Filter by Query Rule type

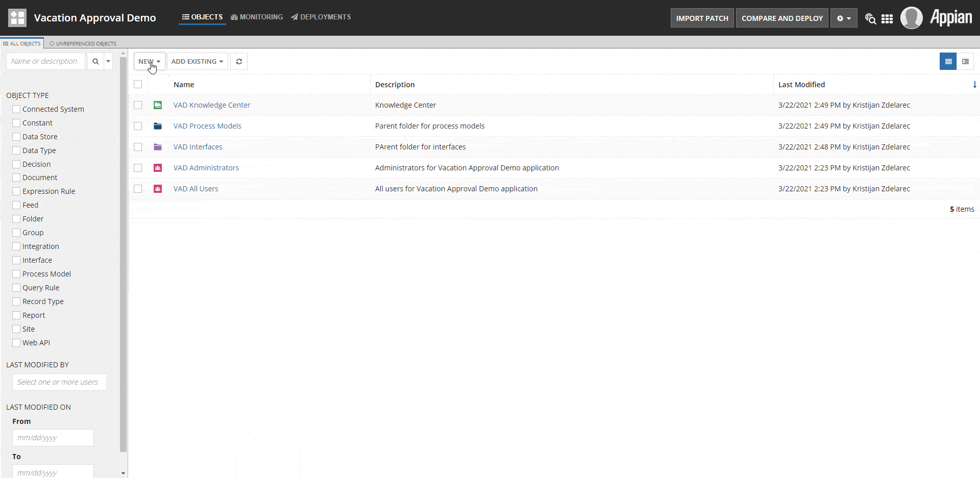tap(16, 288)
